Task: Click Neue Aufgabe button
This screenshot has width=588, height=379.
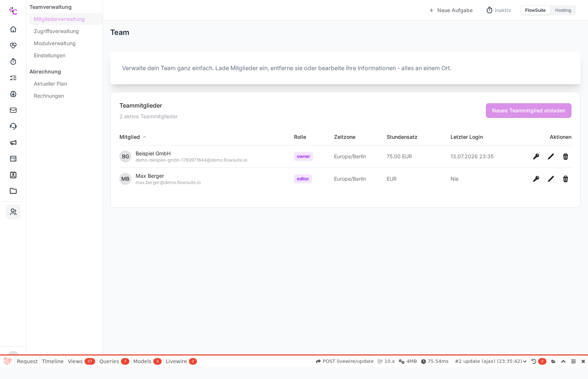Action: [451, 10]
